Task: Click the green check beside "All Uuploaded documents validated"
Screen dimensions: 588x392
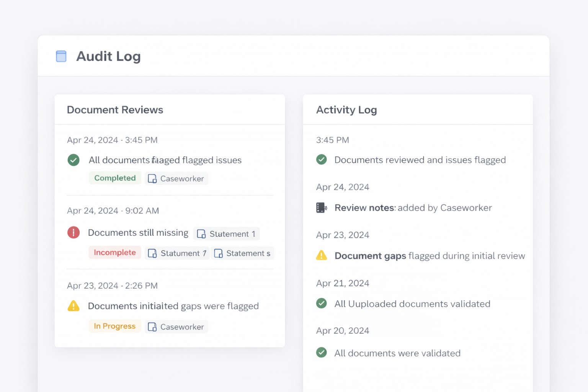Action: coord(322,303)
